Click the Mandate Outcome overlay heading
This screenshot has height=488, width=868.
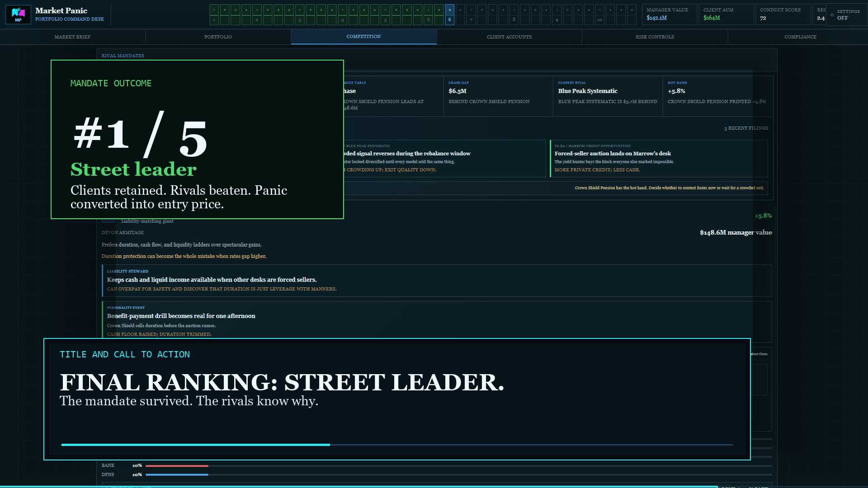[x=111, y=83]
